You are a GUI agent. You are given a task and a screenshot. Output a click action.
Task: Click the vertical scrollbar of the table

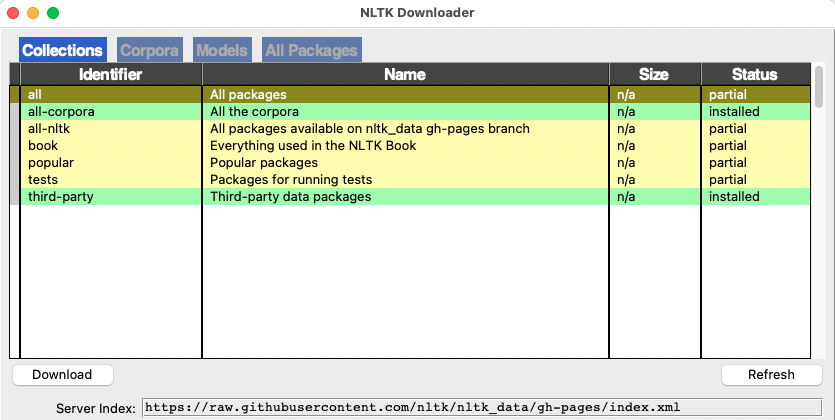coord(818,85)
